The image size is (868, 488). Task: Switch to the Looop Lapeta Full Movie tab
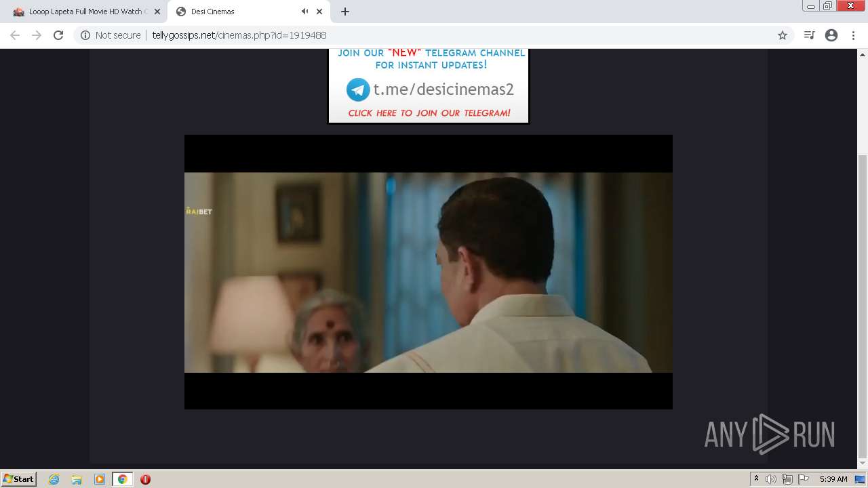click(85, 12)
